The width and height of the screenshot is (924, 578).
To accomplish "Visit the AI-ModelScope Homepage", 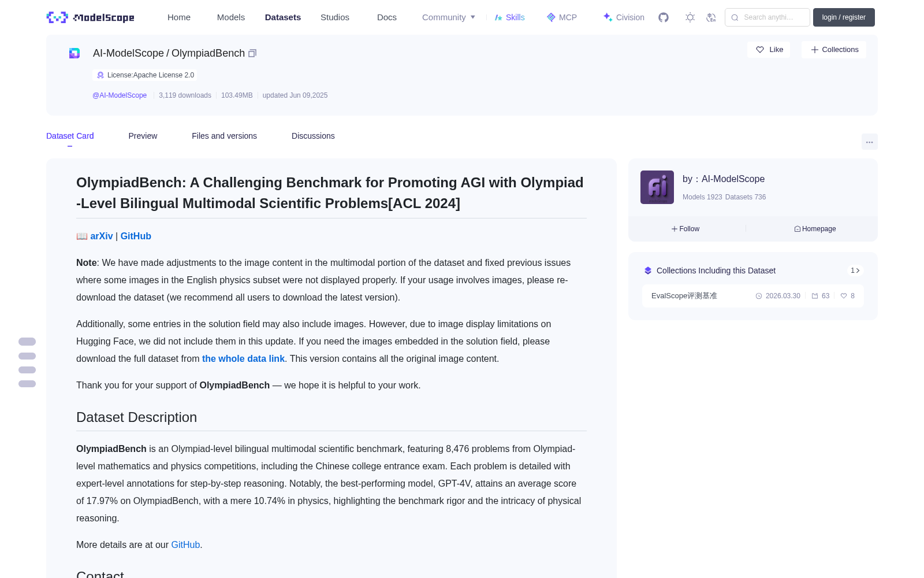I will click(815, 229).
